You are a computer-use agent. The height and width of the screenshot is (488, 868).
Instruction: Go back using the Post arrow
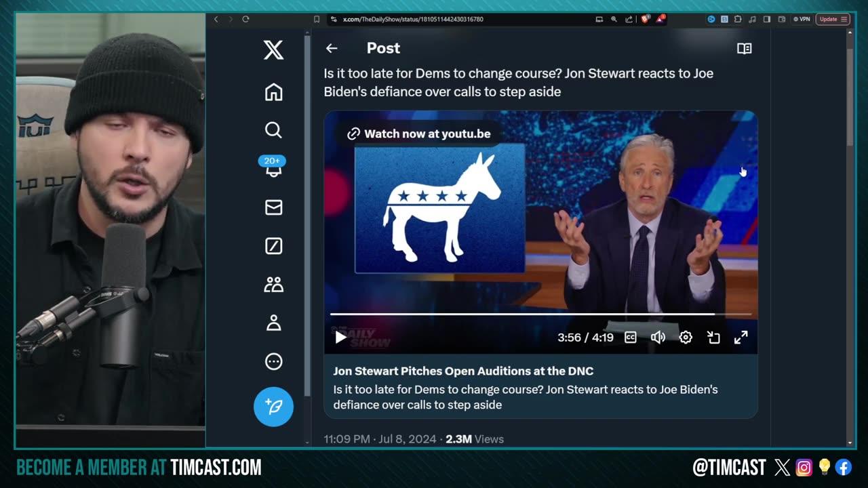[331, 48]
